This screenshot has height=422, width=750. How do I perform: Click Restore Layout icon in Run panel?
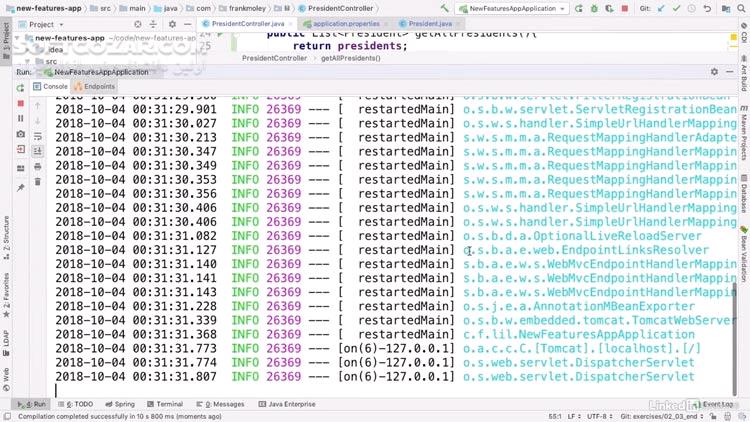click(20, 168)
